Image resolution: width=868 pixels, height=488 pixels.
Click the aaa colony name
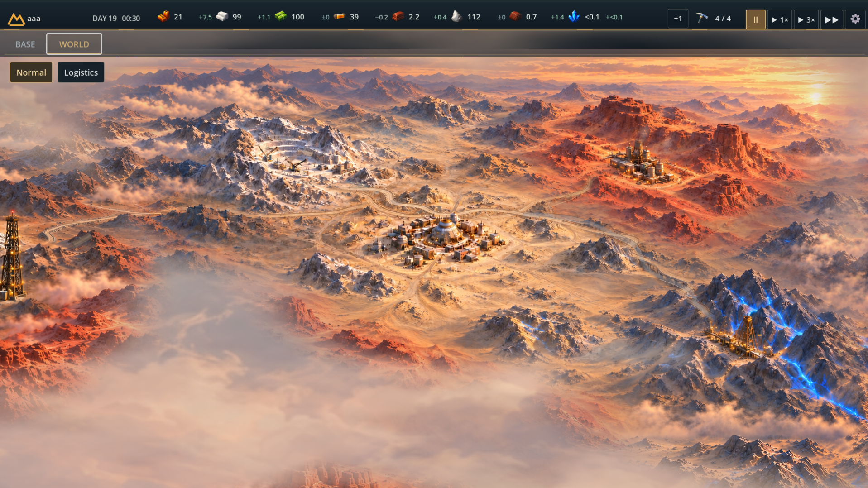point(34,19)
